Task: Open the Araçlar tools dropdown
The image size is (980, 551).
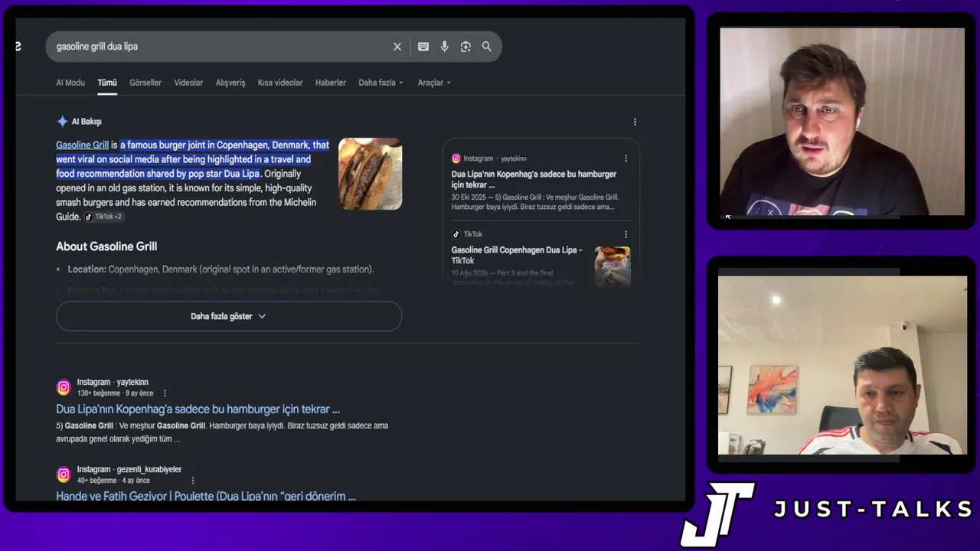Action: click(x=434, y=83)
